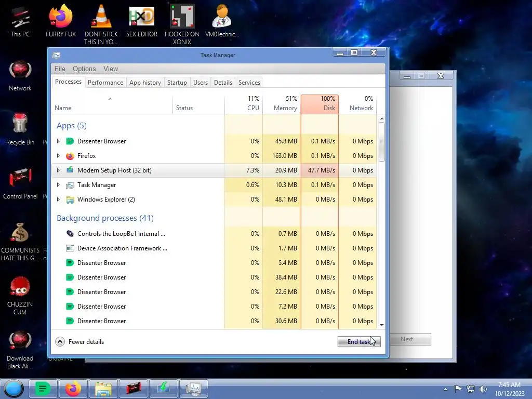This screenshot has width=532, height=399.
Task: Select the 5.4 MB Dissenter Browser process
Action: 214,263
